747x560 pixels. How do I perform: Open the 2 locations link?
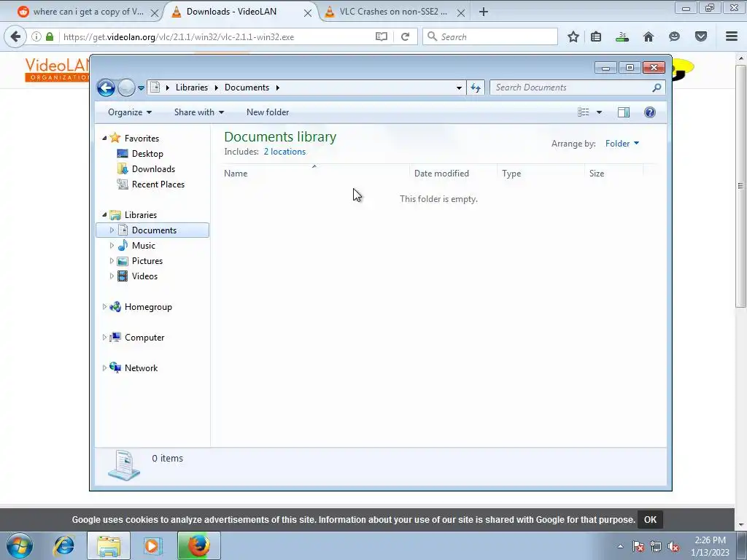click(x=285, y=152)
